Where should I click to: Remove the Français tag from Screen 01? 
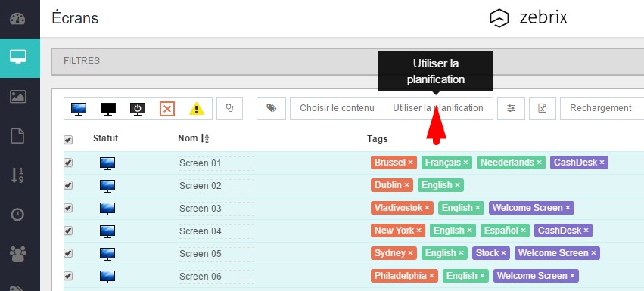(465, 163)
